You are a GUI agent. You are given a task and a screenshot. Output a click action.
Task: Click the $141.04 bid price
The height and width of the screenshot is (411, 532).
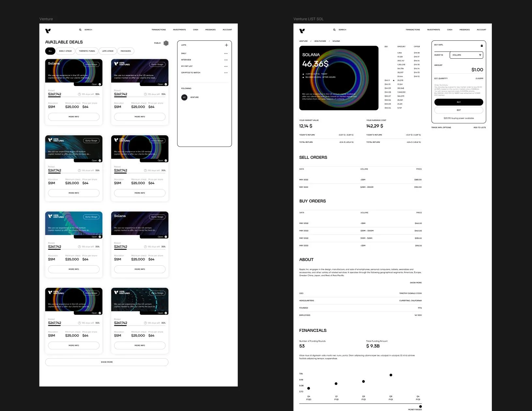pos(388,108)
